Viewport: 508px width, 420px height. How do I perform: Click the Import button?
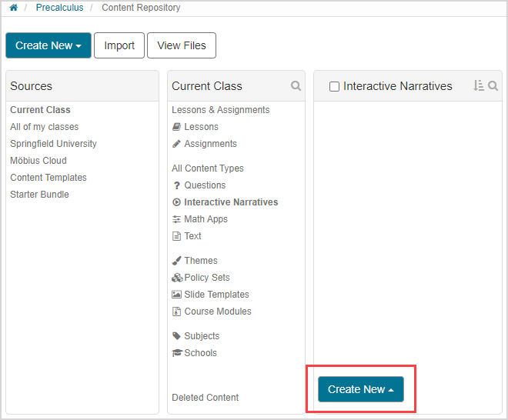pos(119,45)
